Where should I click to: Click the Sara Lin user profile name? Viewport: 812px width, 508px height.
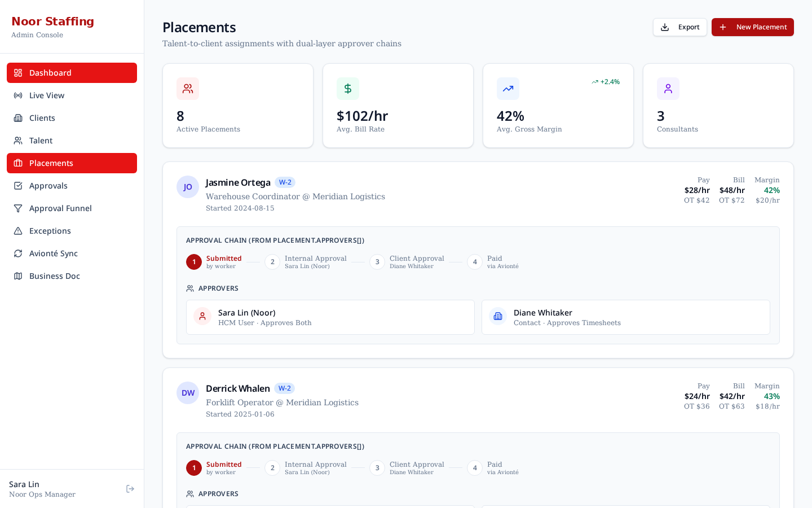[x=24, y=484]
